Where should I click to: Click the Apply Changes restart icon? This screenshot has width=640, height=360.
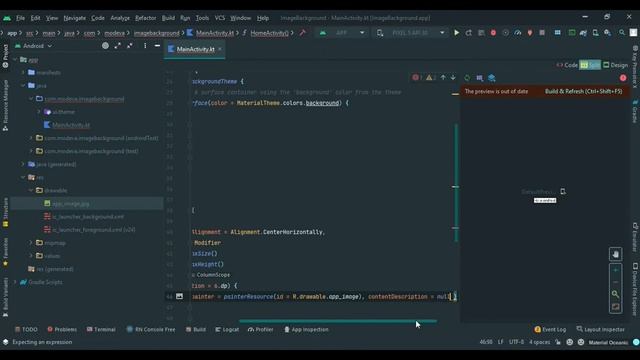[x=469, y=33]
